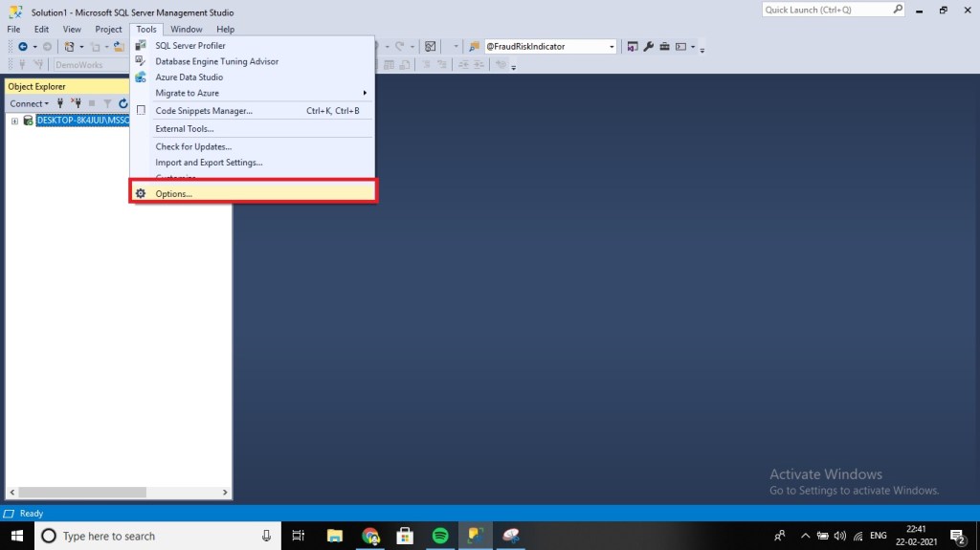Open SQL Server Profiler from Tools menu
The image size is (980, 550).
(x=189, y=46)
